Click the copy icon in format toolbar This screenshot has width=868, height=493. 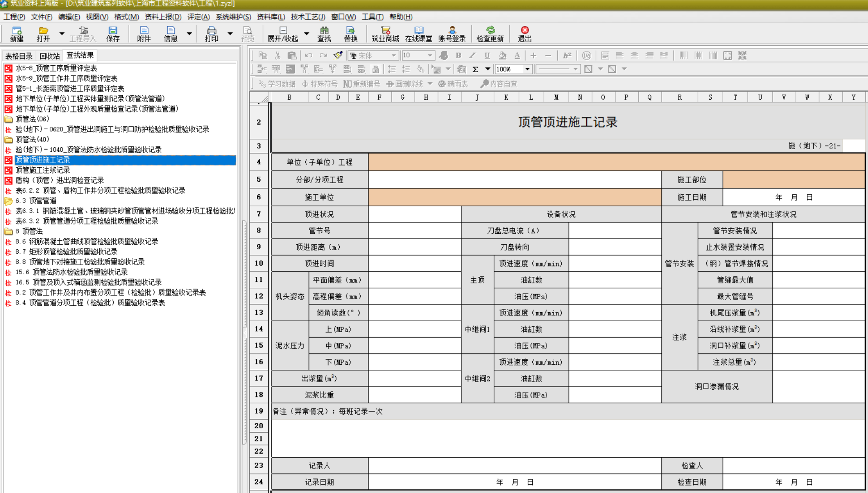tap(263, 55)
